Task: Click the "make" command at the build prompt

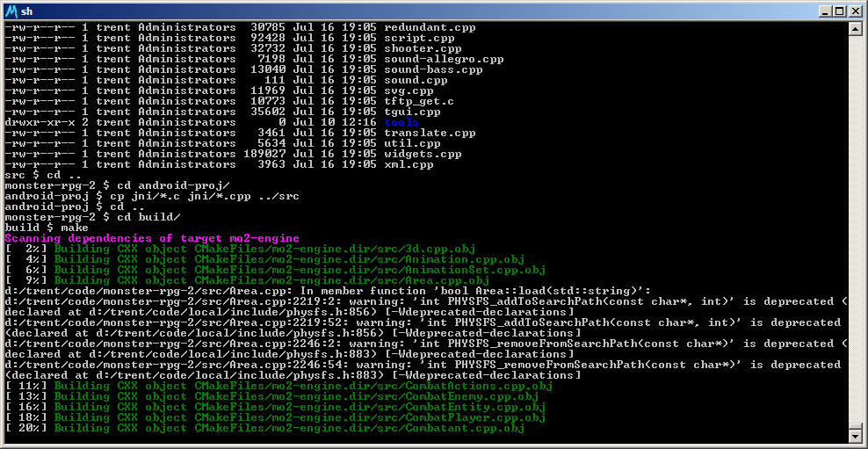Action: [74, 228]
